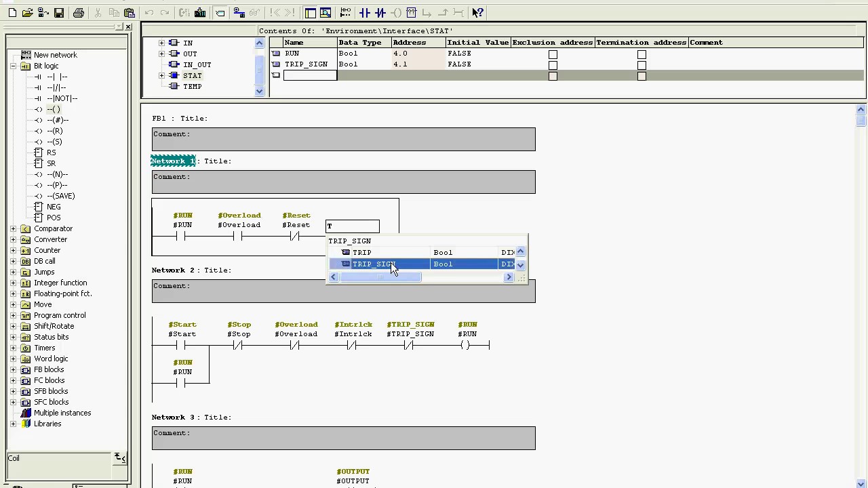
Task: Select the POS edge detection element
Action: point(54,218)
